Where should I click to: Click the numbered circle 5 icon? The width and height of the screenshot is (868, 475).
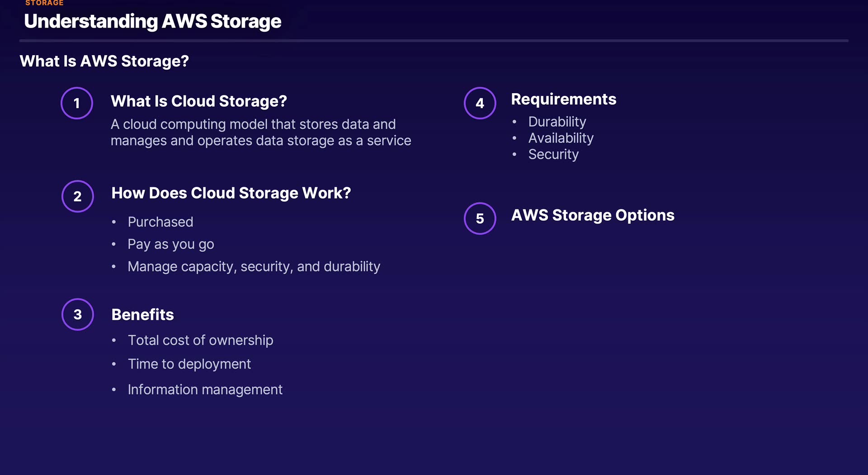(480, 218)
